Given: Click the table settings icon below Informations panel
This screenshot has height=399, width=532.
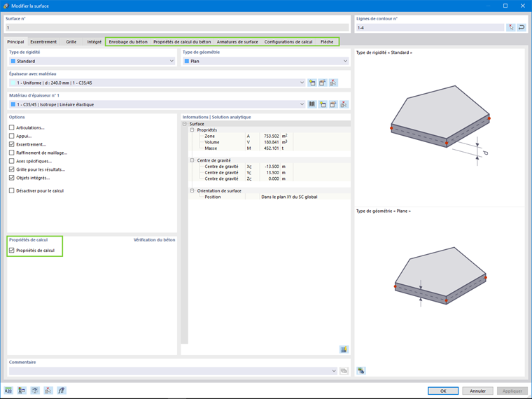Looking at the screenshot, I should click(344, 349).
